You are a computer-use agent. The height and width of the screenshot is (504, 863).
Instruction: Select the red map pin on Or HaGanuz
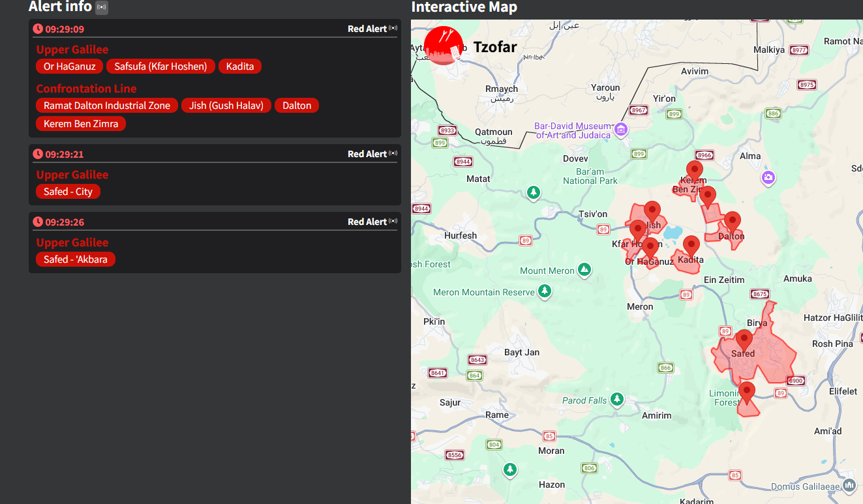[x=650, y=249]
